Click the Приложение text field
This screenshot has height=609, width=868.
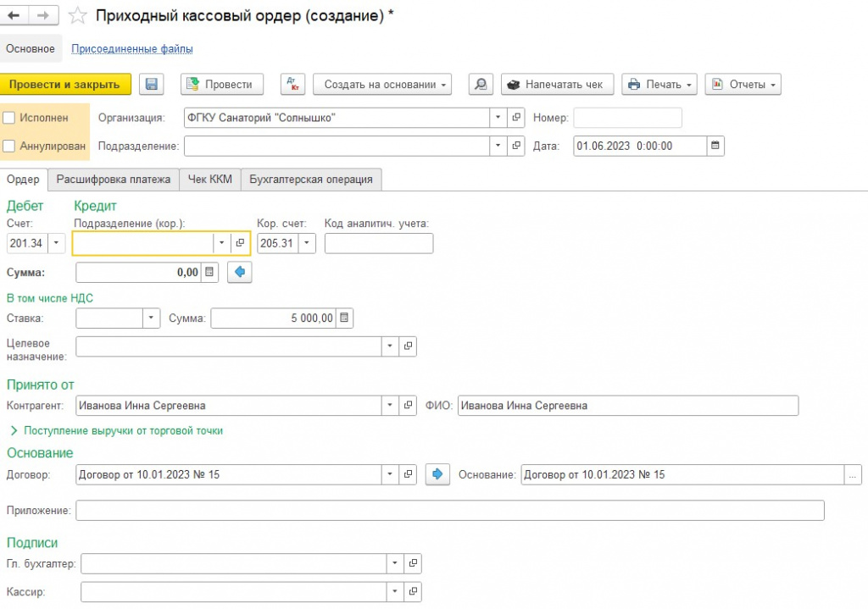(450, 511)
